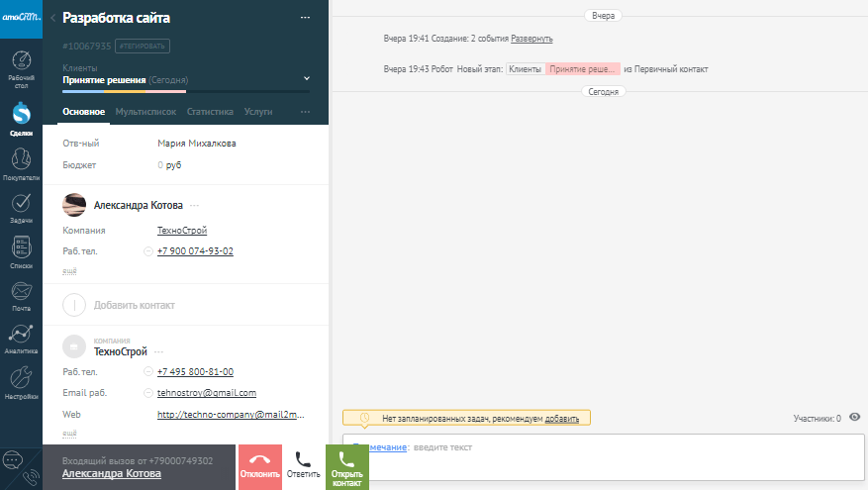Click deal title Разработка сайта
The image size is (868, 490).
pos(116,18)
